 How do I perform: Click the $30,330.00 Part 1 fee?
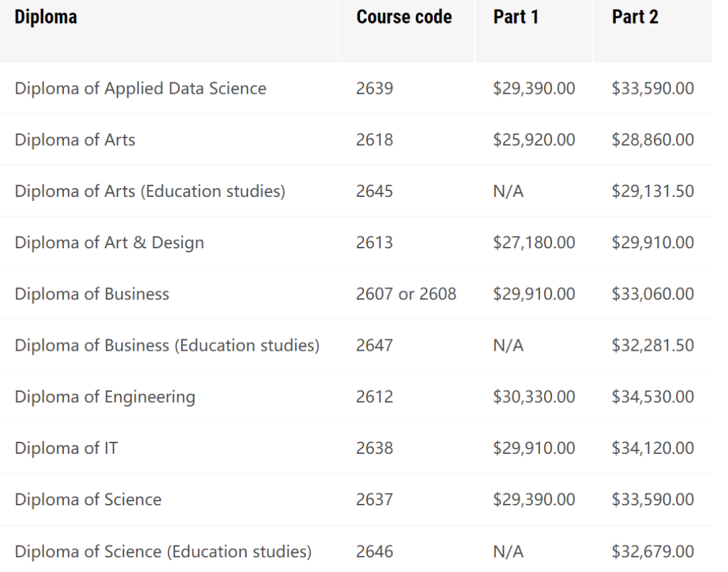pos(534,397)
